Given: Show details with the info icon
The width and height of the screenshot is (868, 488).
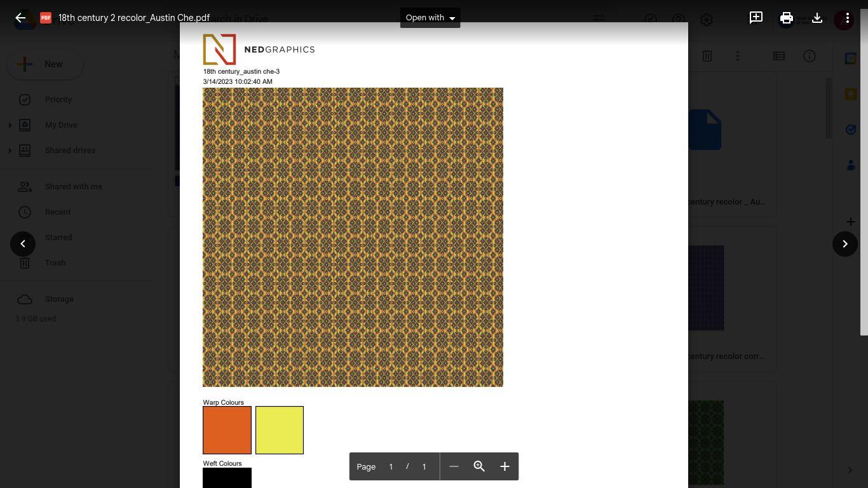Looking at the screenshot, I should 810,56.
